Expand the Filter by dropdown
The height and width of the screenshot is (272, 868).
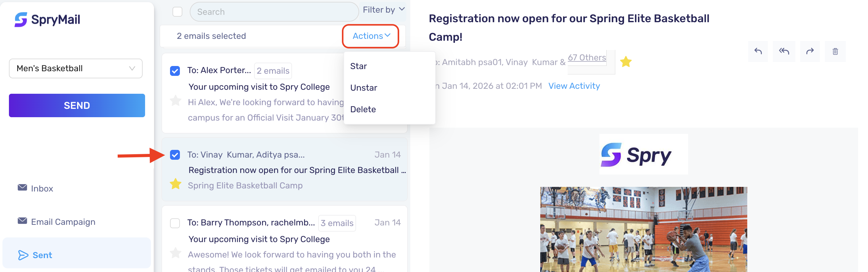pos(384,10)
